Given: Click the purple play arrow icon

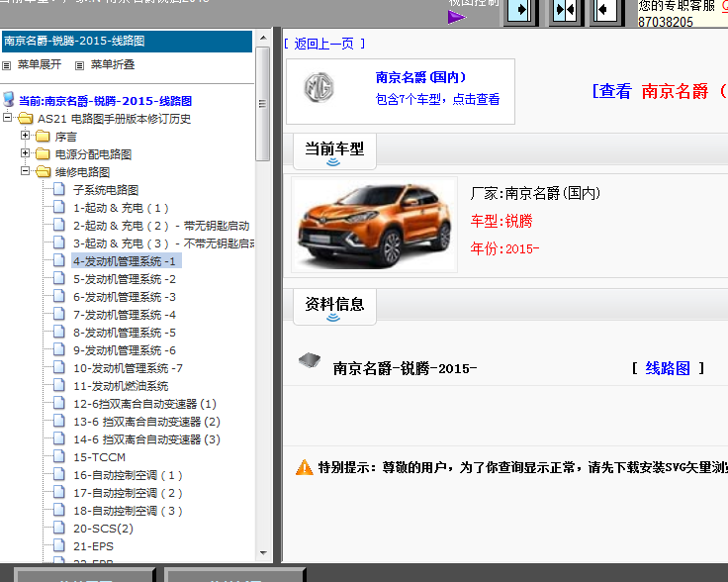Looking at the screenshot, I should [456, 17].
